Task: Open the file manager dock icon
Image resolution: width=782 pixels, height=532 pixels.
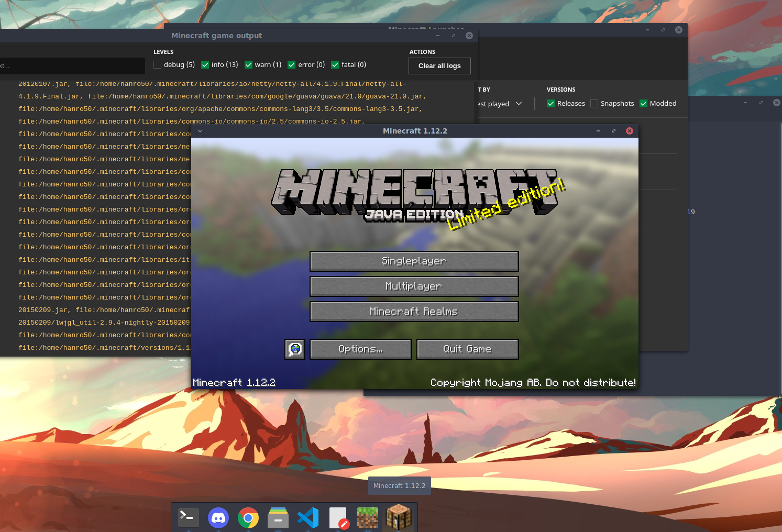Action: pos(278,517)
